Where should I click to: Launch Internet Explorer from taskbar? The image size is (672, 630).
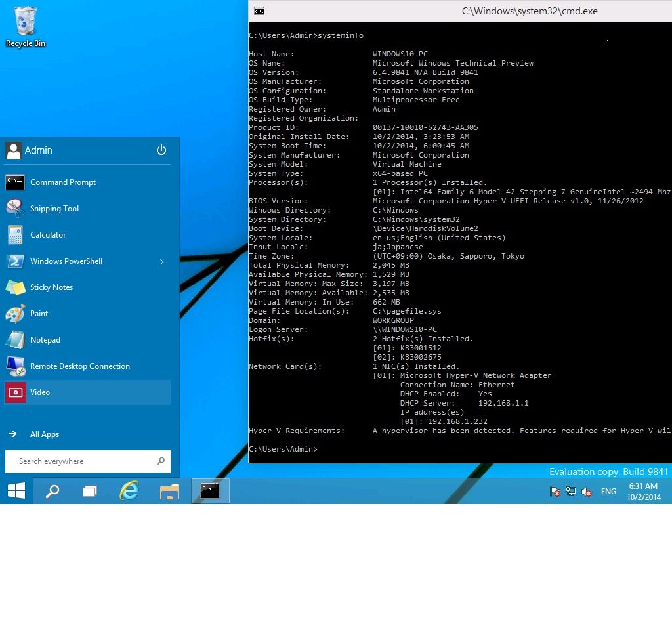[129, 491]
